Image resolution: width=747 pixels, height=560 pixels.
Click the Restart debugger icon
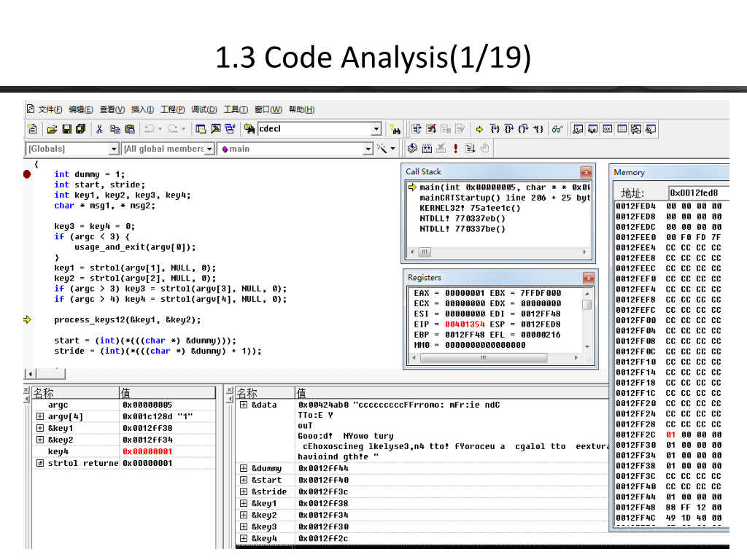[417, 129]
